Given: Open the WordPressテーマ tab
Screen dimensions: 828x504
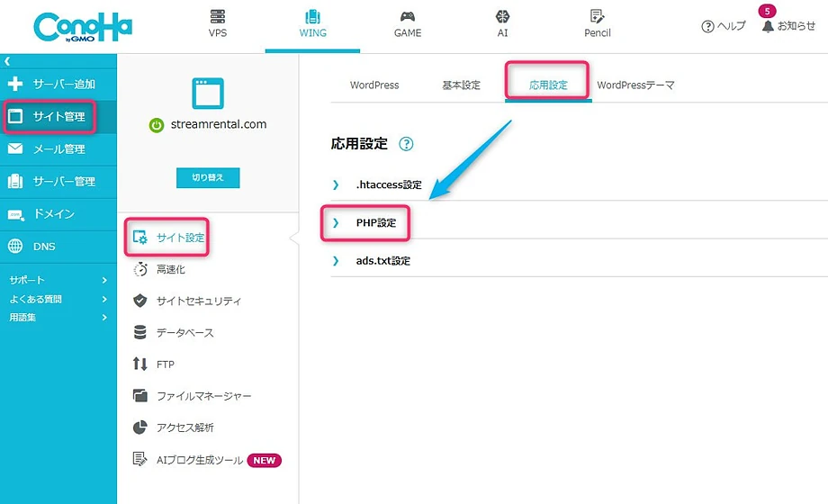Looking at the screenshot, I should click(x=635, y=85).
